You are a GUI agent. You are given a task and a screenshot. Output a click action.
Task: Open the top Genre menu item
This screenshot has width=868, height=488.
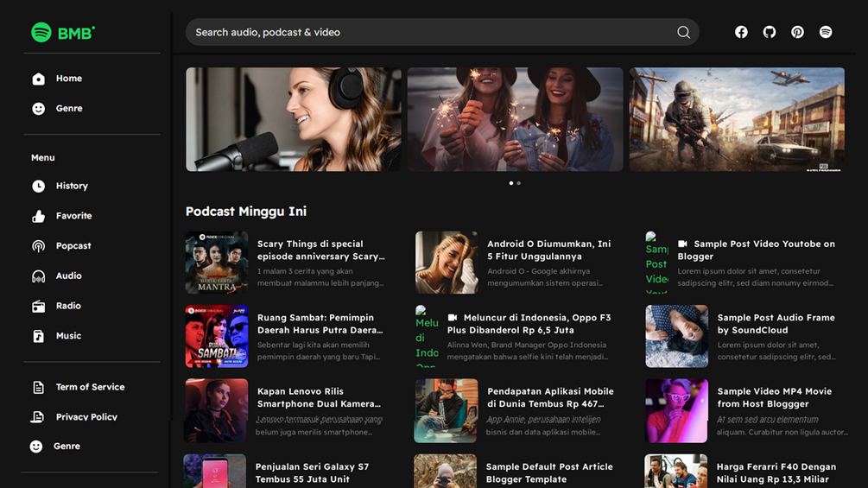click(69, 109)
